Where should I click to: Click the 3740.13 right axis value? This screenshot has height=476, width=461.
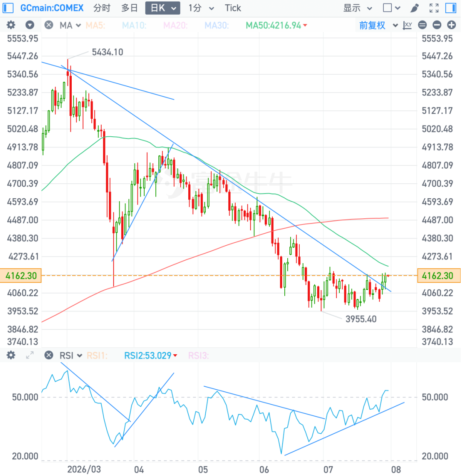(x=437, y=342)
